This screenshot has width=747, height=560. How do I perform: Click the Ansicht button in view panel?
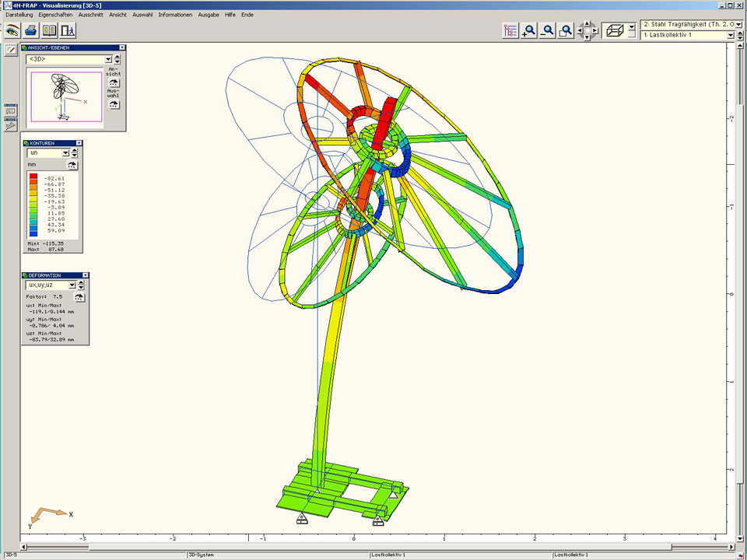pos(114,82)
